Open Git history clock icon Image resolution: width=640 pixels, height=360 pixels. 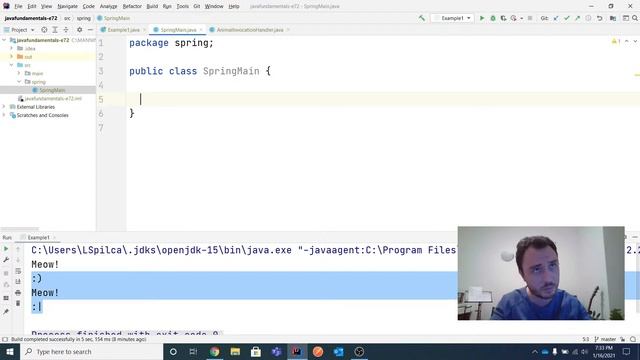click(x=588, y=18)
